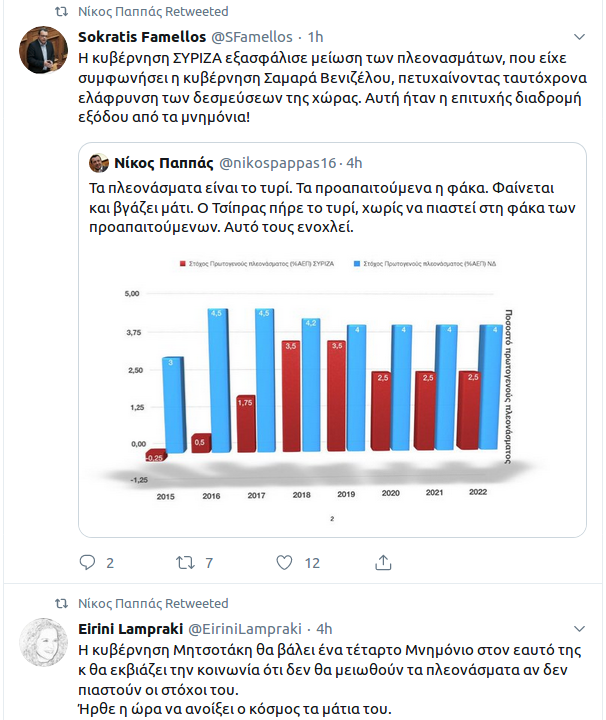Expand the chevron menu on Lampraki tweet
The height and width of the screenshot is (720, 606).
579,629
